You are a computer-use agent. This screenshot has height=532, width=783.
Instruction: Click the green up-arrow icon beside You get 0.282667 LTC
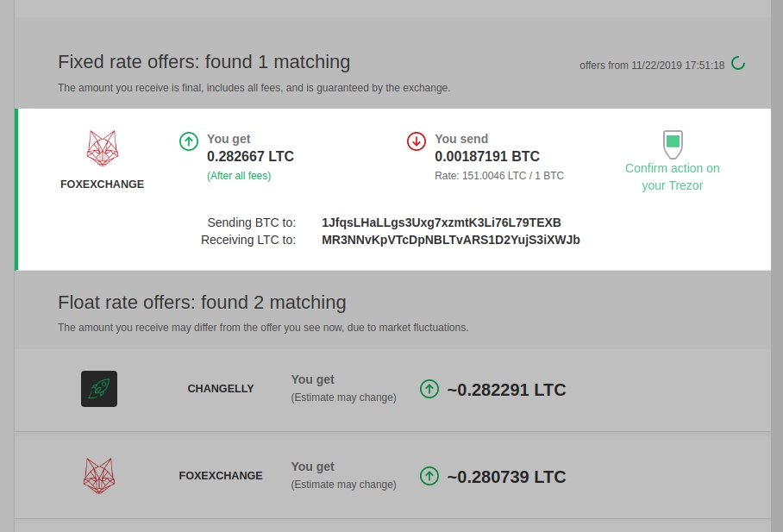click(x=189, y=141)
